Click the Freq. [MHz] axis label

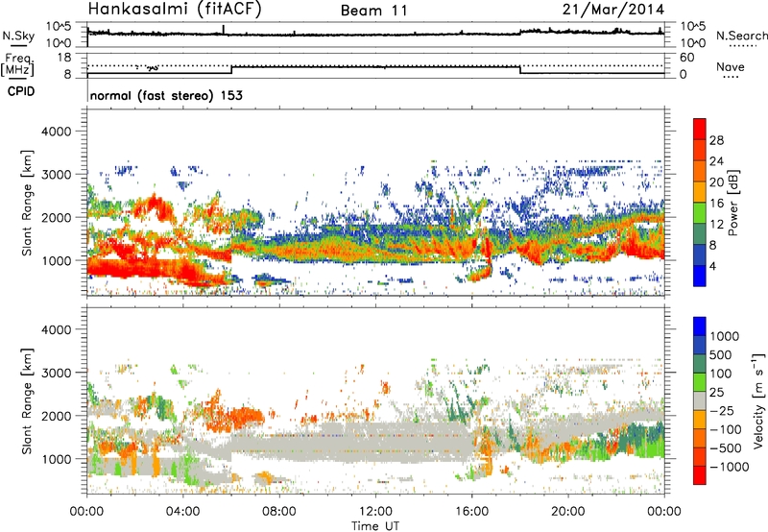click(17, 64)
